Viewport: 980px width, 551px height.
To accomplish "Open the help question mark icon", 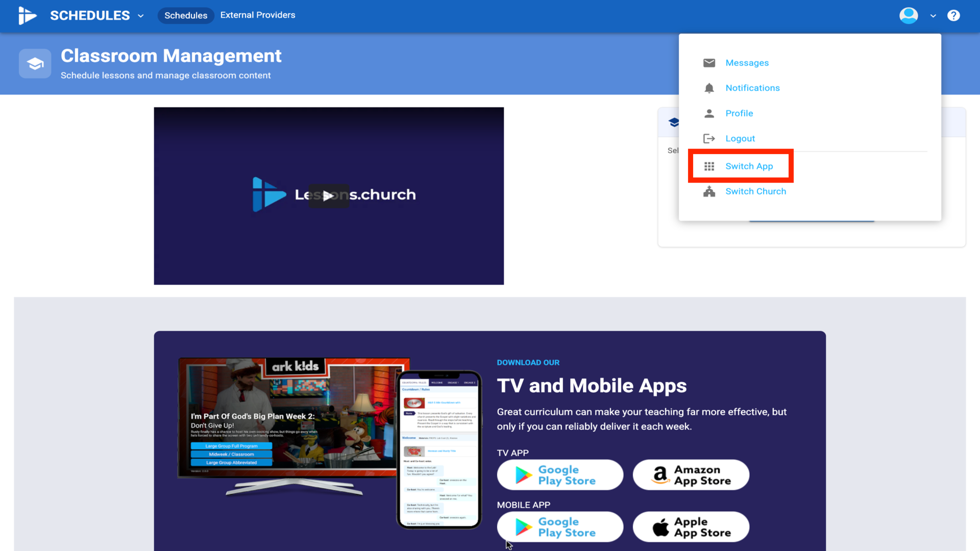I will click(953, 15).
